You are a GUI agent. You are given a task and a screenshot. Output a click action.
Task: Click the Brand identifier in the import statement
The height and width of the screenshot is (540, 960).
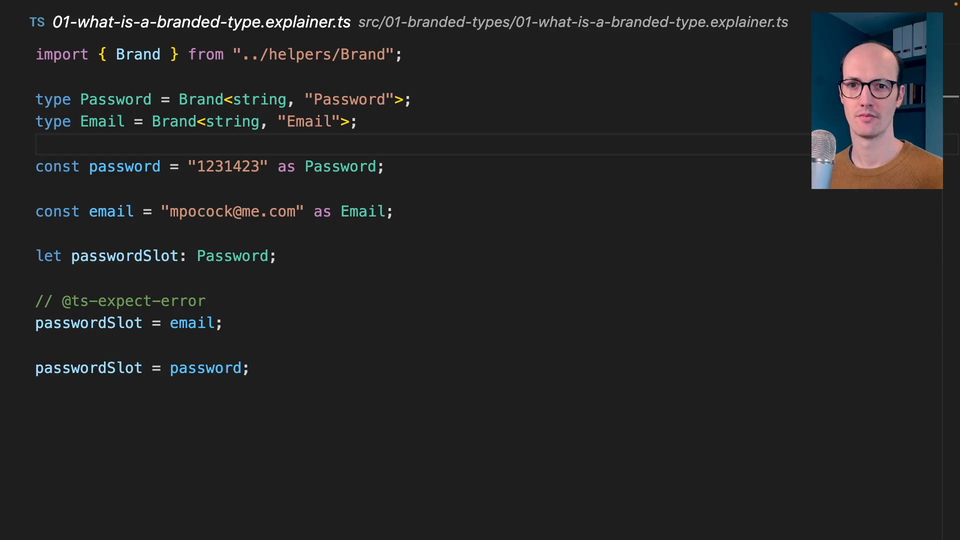pos(138,54)
